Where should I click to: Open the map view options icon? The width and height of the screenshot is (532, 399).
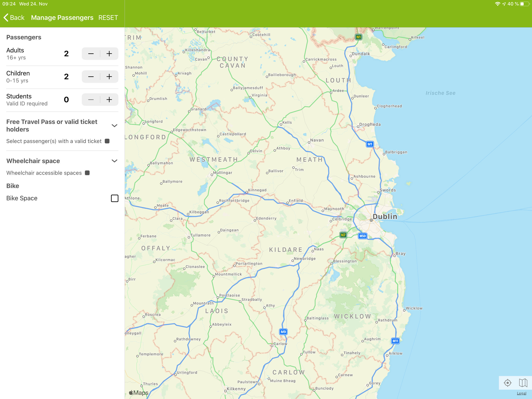523,383
